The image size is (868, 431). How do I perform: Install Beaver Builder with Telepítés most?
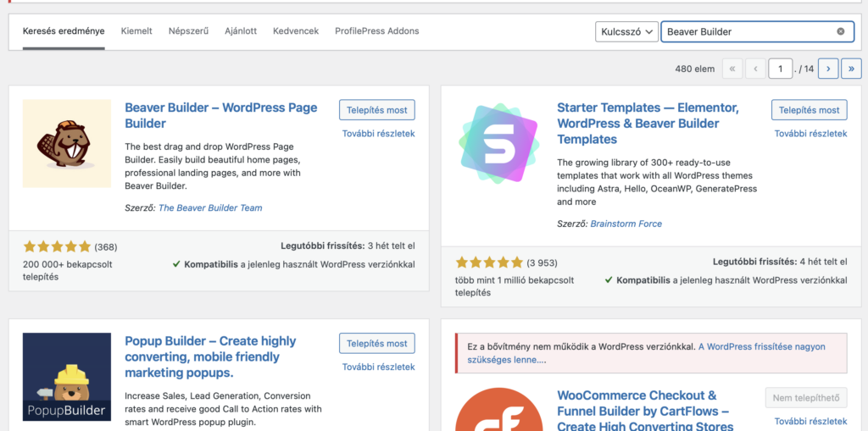tap(377, 109)
